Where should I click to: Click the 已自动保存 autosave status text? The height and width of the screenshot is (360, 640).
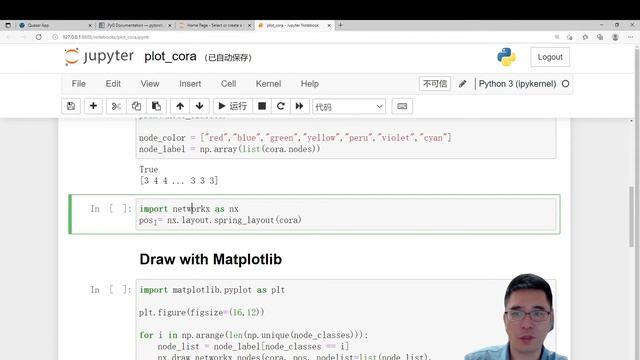coord(228,58)
